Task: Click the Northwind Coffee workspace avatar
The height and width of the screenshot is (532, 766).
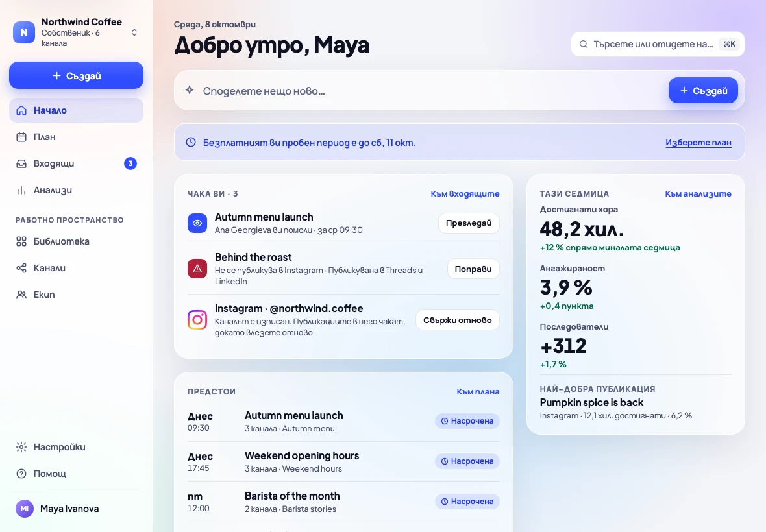Action: point(24,32)
